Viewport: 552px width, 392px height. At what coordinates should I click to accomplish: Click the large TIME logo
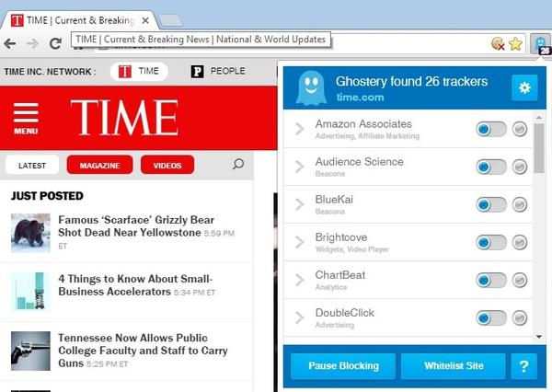click(124, 118)
